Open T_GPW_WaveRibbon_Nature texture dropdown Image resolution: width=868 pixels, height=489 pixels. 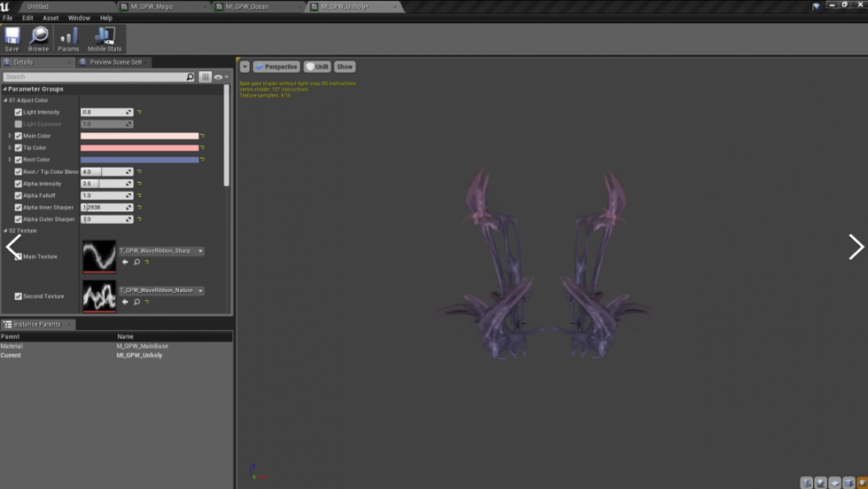pos(161,290)
